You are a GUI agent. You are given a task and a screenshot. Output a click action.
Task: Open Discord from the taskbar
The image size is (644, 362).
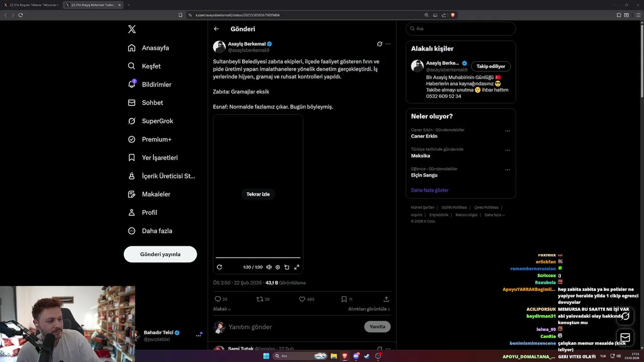pyautogui.click(x=356, y=356)
